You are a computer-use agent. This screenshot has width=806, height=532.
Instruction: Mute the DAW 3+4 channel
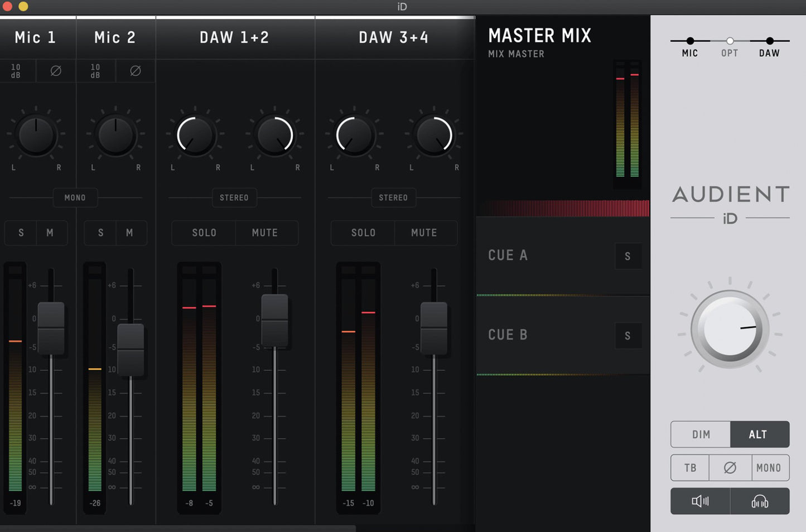pos(425,233)
